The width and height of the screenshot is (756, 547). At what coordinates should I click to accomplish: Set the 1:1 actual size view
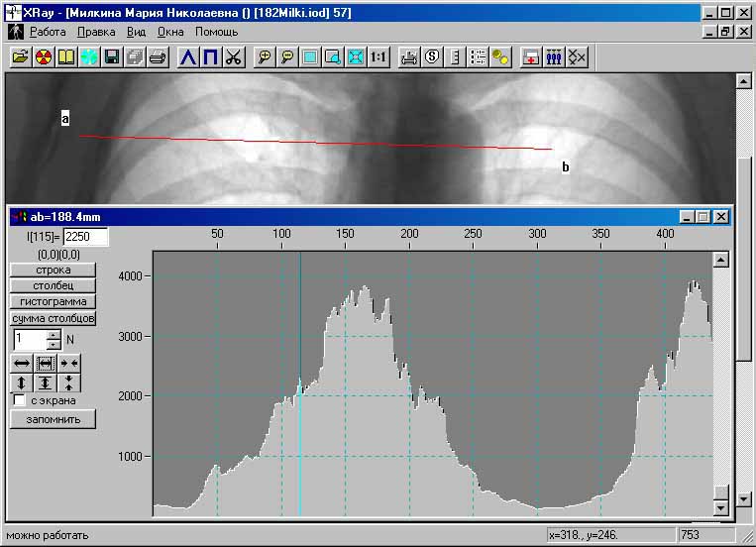point(378,57)
